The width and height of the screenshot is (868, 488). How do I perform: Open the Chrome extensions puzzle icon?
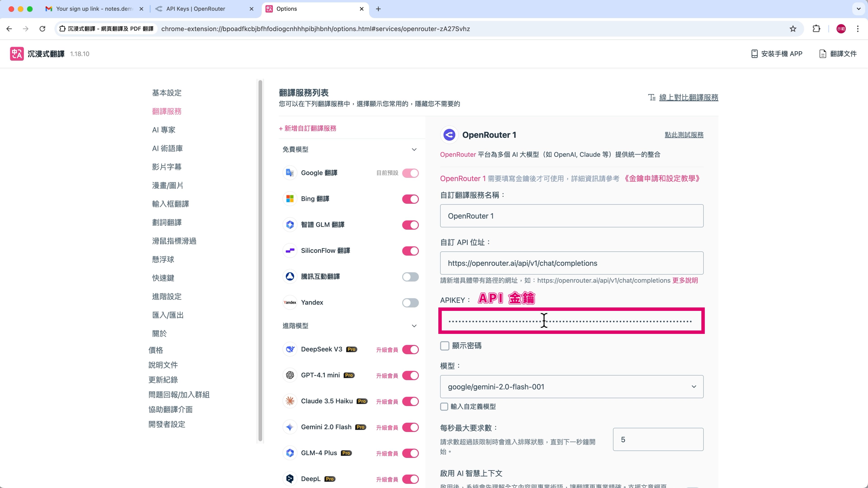coord(816,29)
